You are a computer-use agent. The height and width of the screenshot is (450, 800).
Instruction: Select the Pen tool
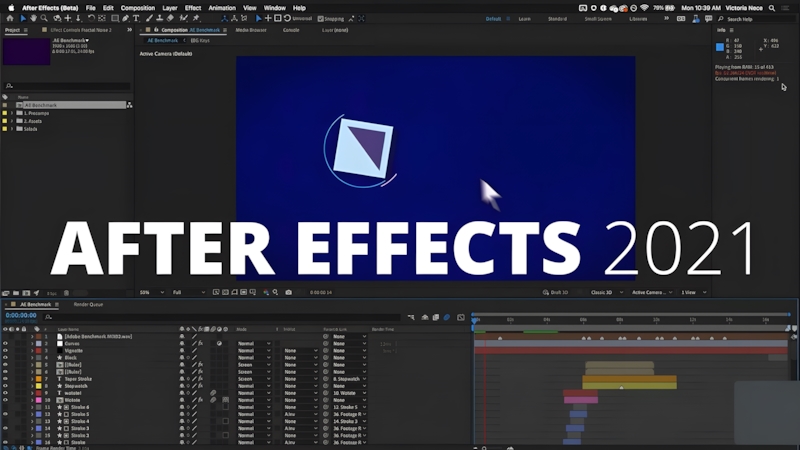[126, 18]
